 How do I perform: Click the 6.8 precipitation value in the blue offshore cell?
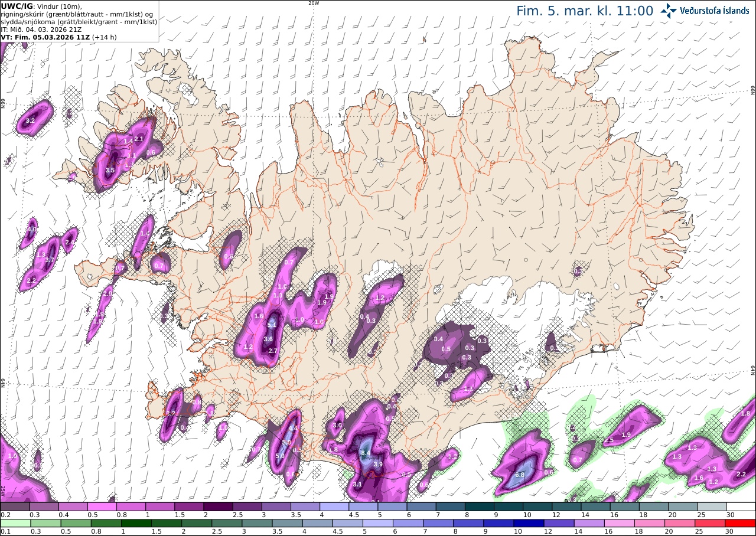tap(520, 475)
